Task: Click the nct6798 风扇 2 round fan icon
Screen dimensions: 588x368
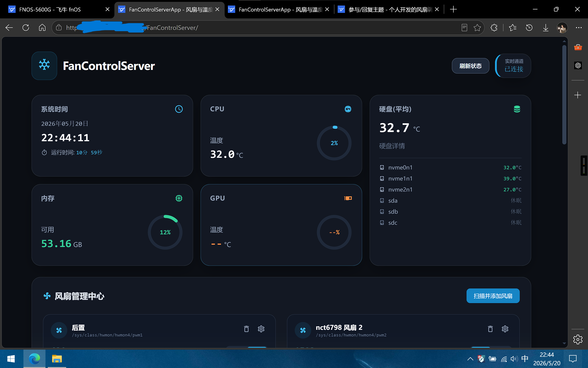Action: tap(303, 330)
